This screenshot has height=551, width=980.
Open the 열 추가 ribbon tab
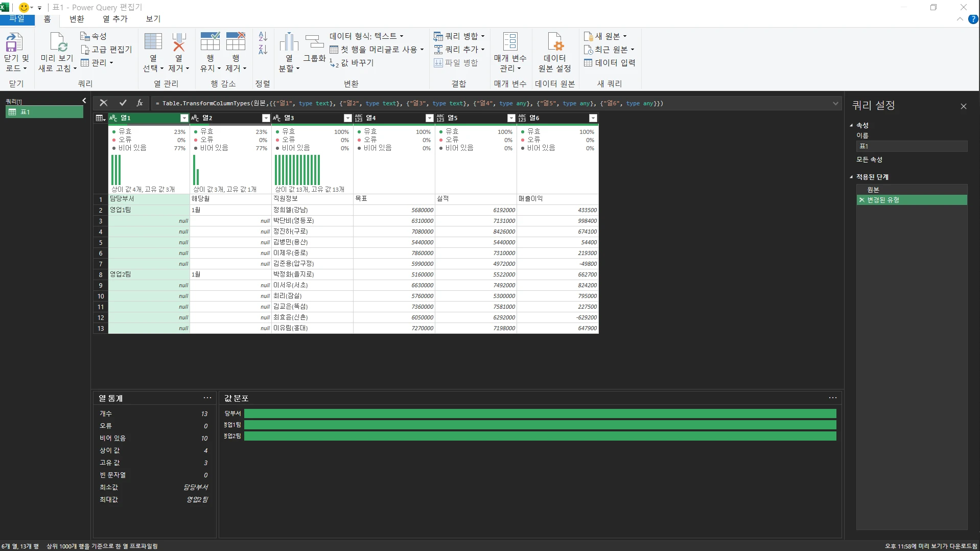pos(115,19)
